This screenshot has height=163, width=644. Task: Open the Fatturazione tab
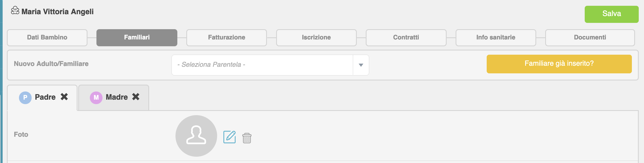coord(227,38)
